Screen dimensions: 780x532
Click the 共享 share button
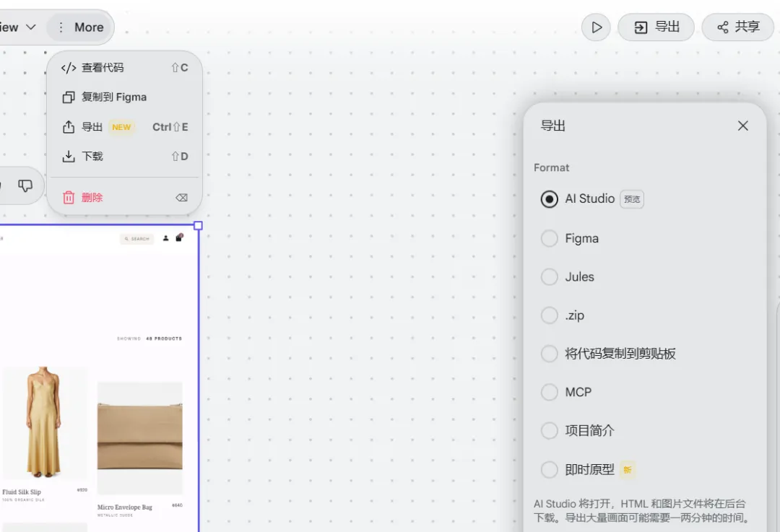tap(737, 27)
